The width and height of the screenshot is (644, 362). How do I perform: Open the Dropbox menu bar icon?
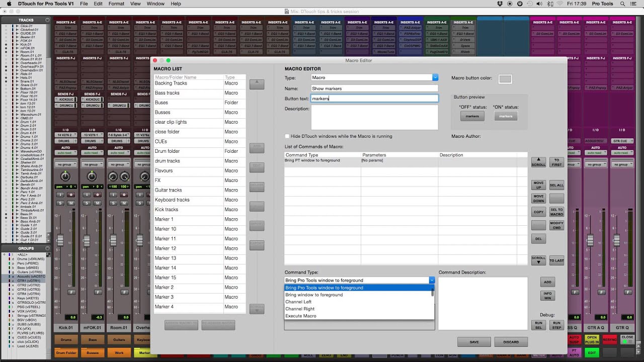(x=500, y=4)
